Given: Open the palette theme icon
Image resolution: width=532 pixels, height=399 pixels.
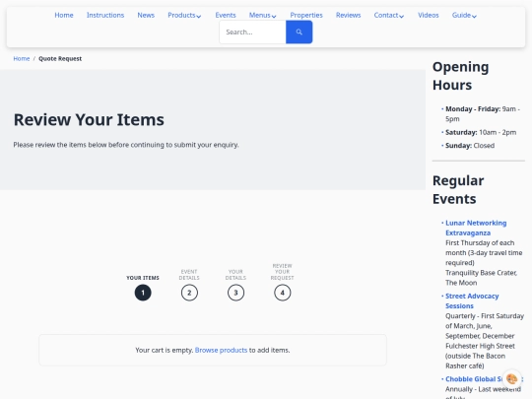Looking at the screenshot, I should pos(511,378).
